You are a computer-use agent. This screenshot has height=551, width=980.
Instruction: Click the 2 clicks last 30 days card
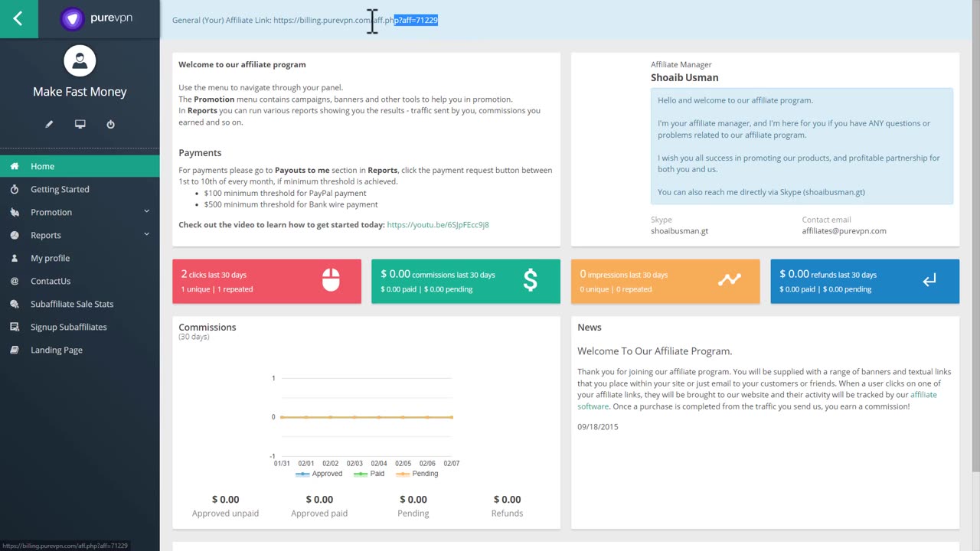click(266, 281)
